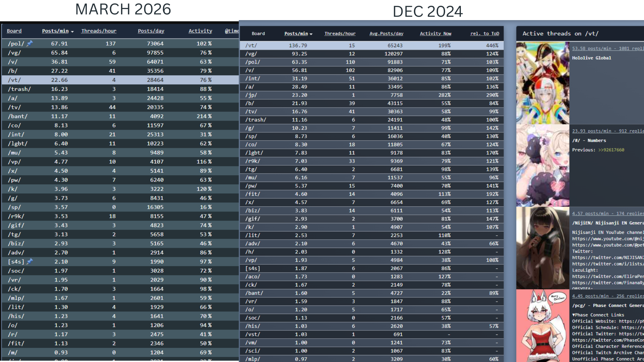Toggle the Posts/min sort arrow in left table
The image size is (644, 362).
click(x=72, y=32)
